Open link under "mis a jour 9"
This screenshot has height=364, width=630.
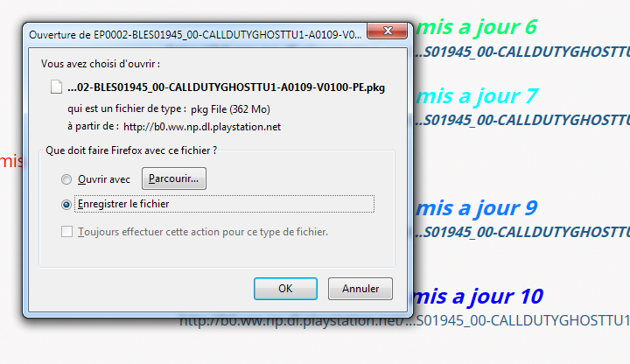[x=522, y=232]
